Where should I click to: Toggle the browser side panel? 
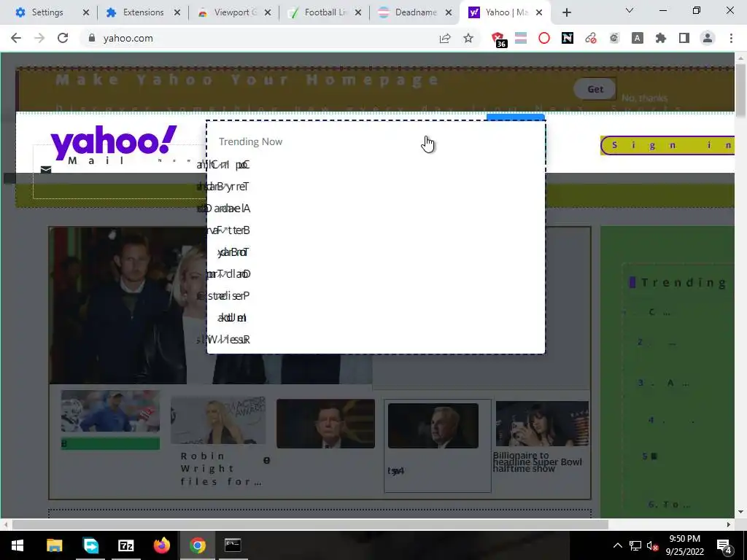point(684,38)
